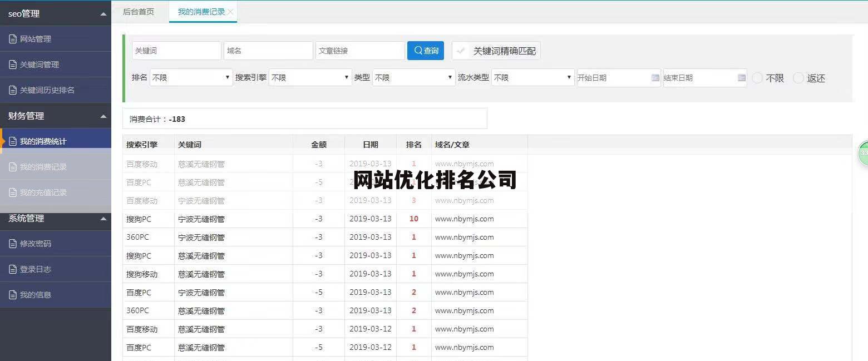The width and height of the screenshot is (868, 361).
Task: Click the 开始日期 date field
Action: pyautogui.click(x=619, y=78)
